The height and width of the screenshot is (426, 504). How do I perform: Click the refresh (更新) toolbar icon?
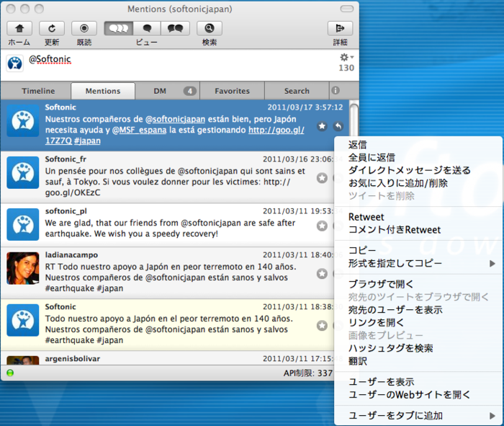point(52,28)
